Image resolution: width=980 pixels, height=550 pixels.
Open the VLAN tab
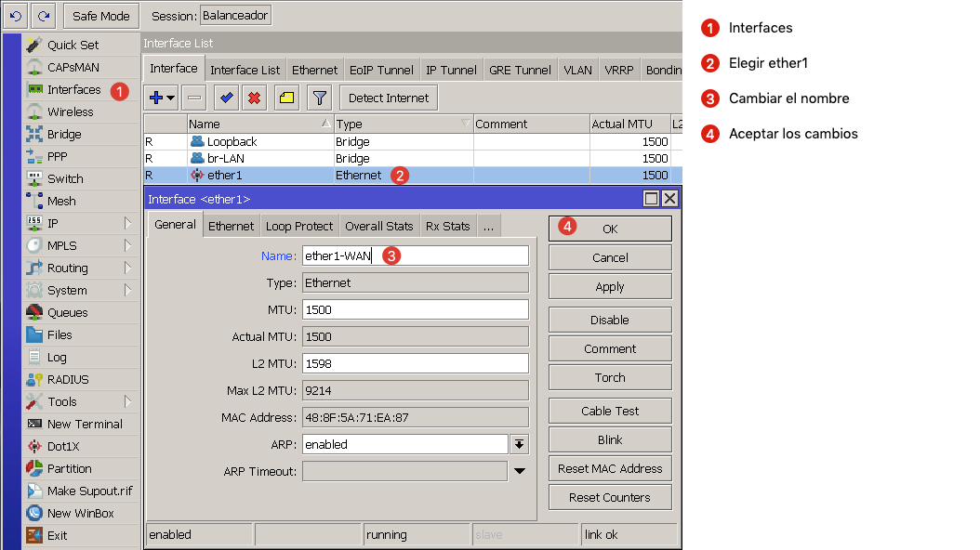577,70
